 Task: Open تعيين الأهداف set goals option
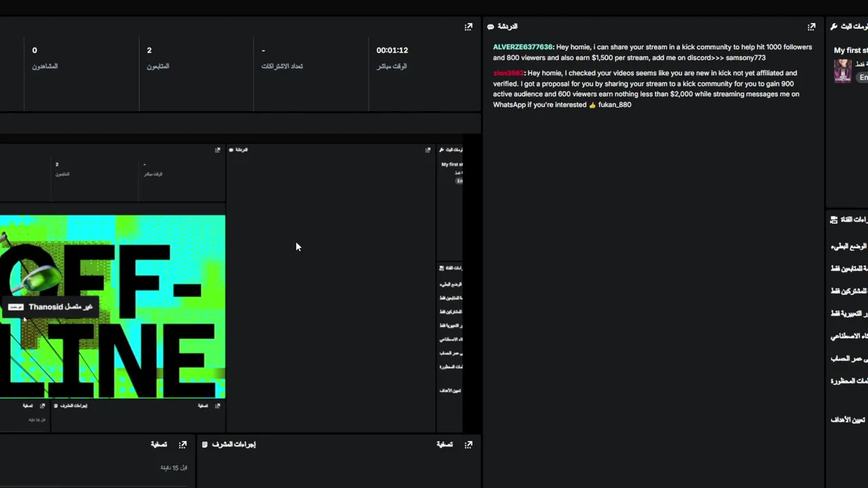click(x=848, y=420)
